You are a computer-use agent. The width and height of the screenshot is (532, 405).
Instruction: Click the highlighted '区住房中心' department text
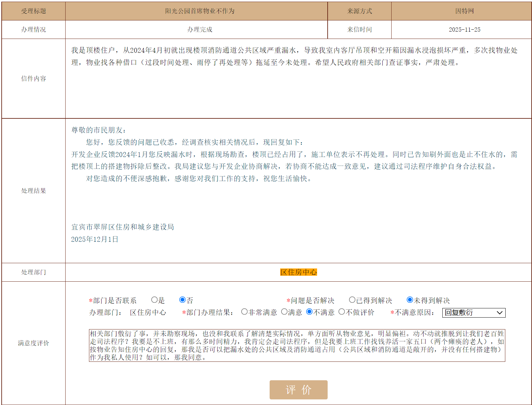(298, 272)
